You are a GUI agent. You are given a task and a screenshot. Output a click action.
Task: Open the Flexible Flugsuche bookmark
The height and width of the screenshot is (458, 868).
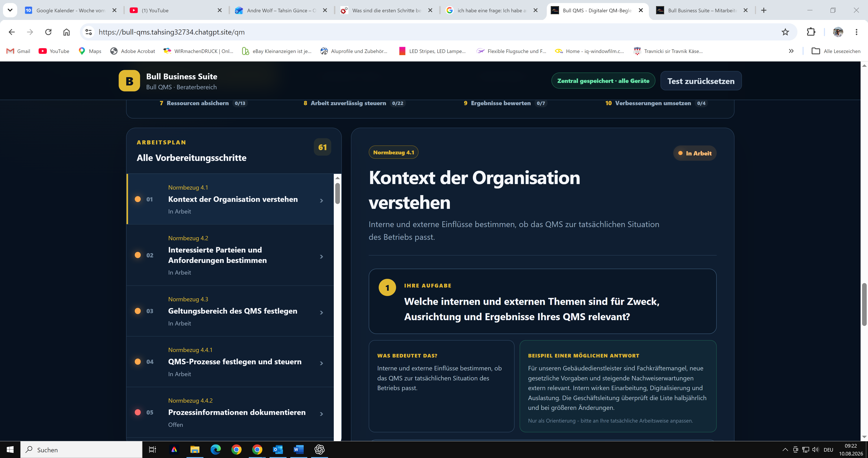tap(511, 51)
